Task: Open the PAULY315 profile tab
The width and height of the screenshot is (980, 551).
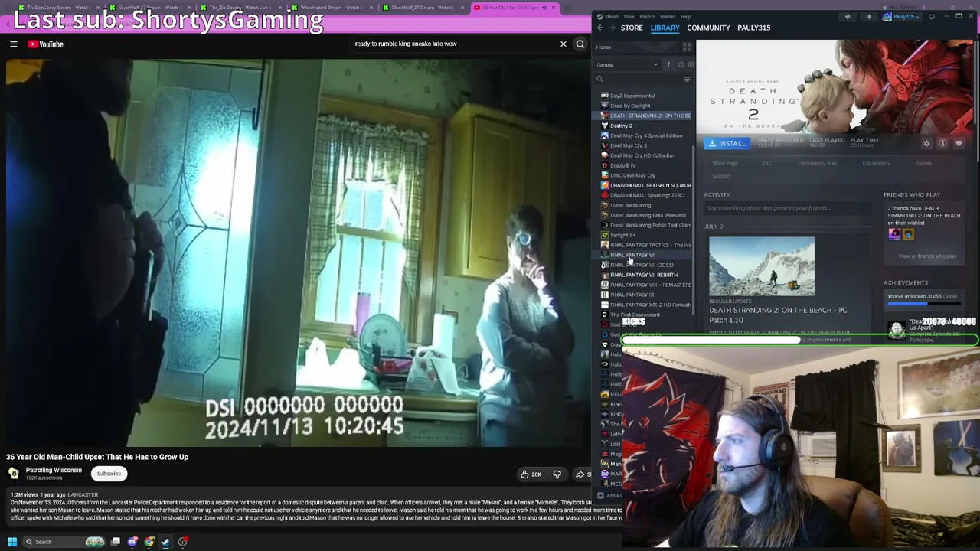Action: coord(753,28)
